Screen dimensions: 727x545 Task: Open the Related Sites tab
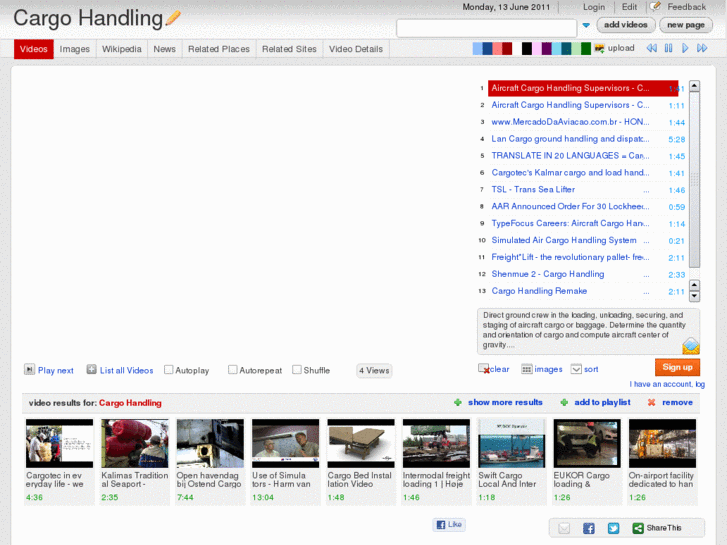289,49
